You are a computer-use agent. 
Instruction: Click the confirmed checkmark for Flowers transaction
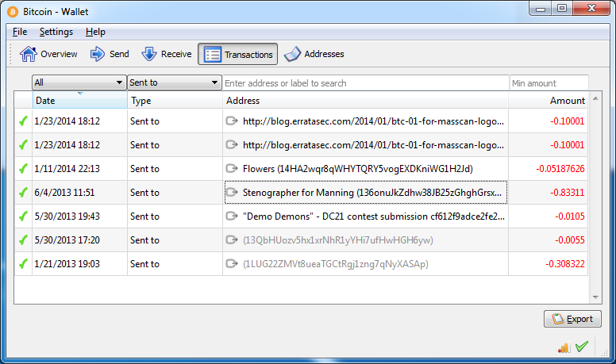point(23,169)
